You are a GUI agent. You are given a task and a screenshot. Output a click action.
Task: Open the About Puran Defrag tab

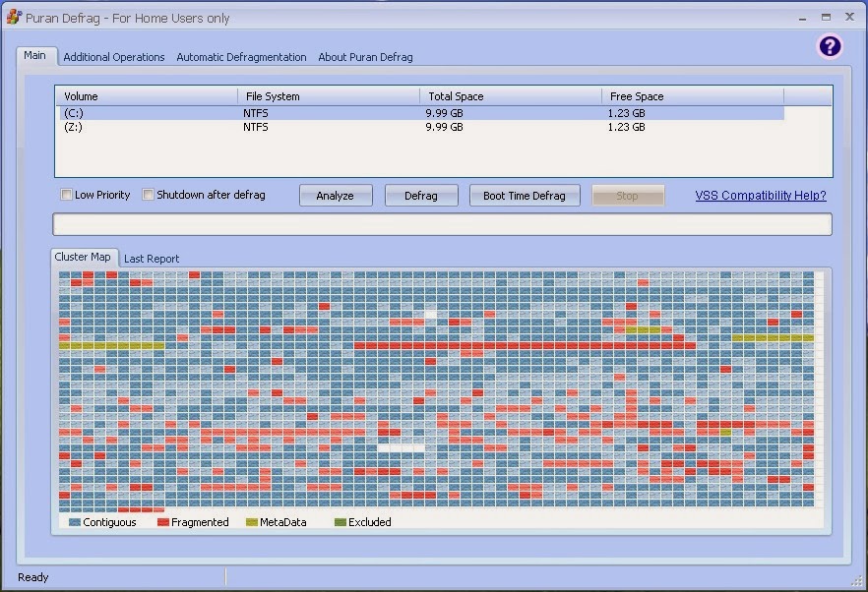[365, 57]
